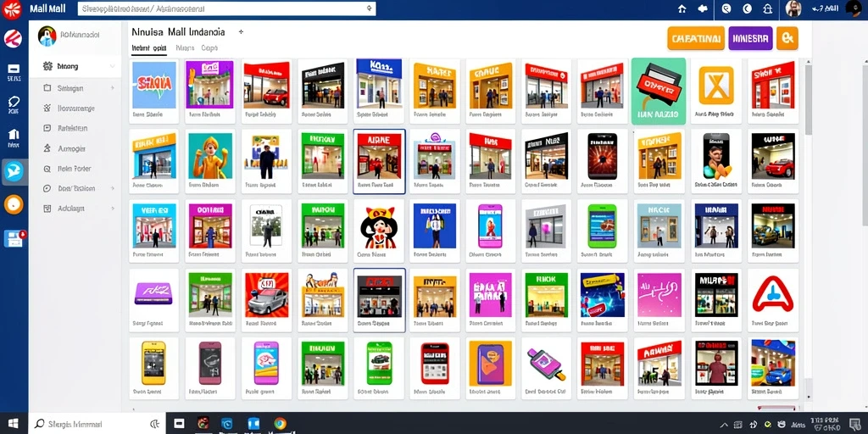Click the home icon in the top bar
868x434 pixels.
682,8
